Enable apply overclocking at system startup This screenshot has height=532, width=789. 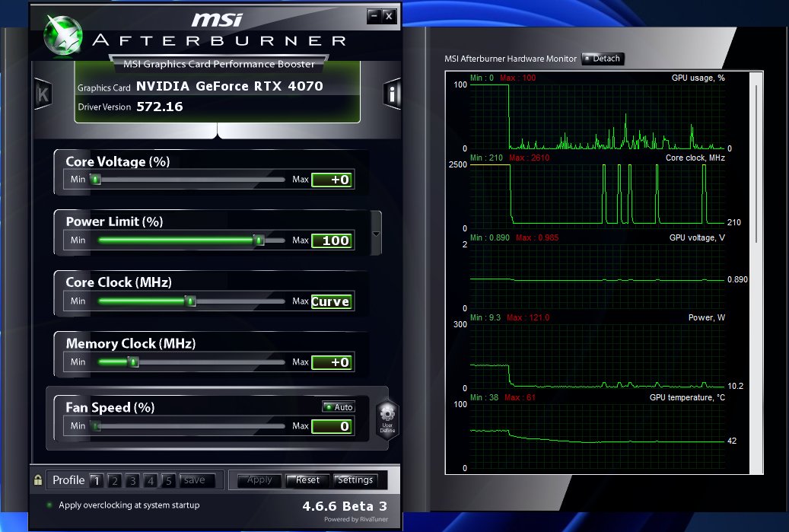pyautogui.click(x=49, y=505)
